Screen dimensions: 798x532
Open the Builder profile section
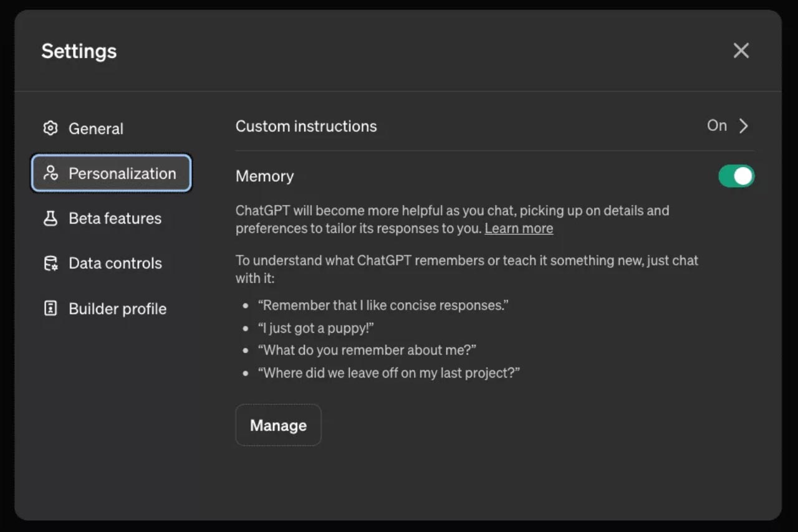pos(117,309)
